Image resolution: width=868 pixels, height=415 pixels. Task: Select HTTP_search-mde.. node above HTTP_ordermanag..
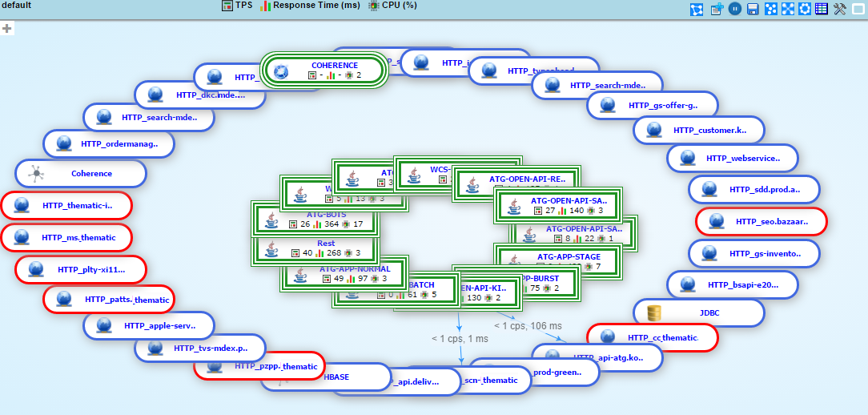click(x=148, y=118)
